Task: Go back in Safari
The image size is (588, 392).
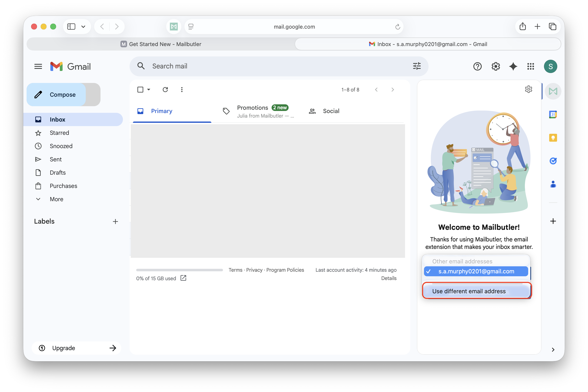Action: click(x=102, y=27)
